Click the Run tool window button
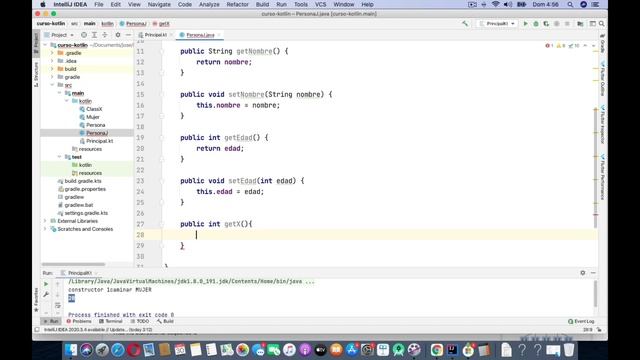640x360 pixels. pos(51,321)
